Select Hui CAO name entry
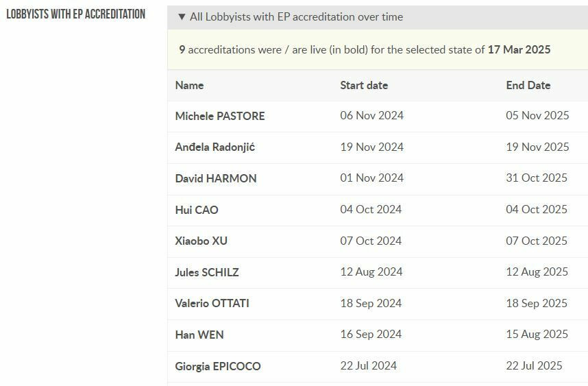588x386 pixels. click(197, 210)
